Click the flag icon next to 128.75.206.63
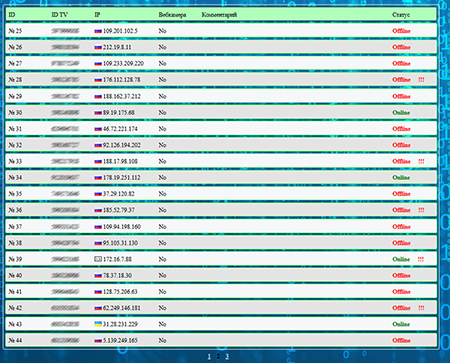This screenshot has height=363, width=450. pyautogui.click(x=98, y=292)
